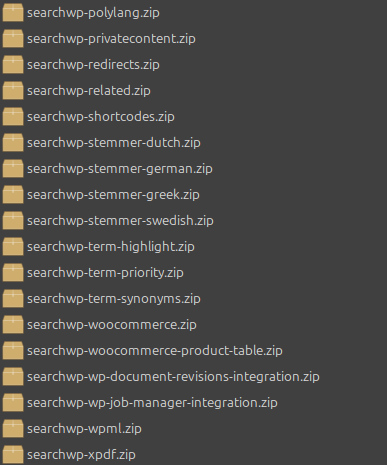Select the file name searchwp-shortcodes.zip
This screenshot has width=387, height=465.
click(101, 117)
